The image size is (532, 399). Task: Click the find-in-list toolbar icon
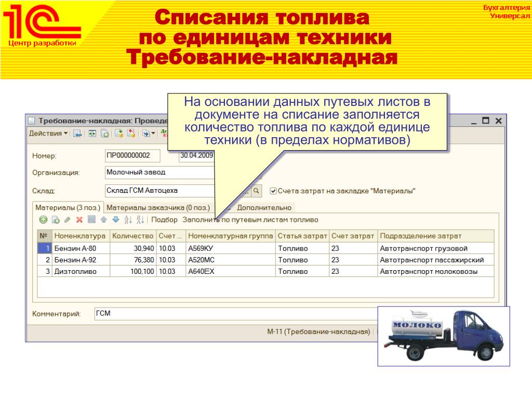[x=77, y=134]
